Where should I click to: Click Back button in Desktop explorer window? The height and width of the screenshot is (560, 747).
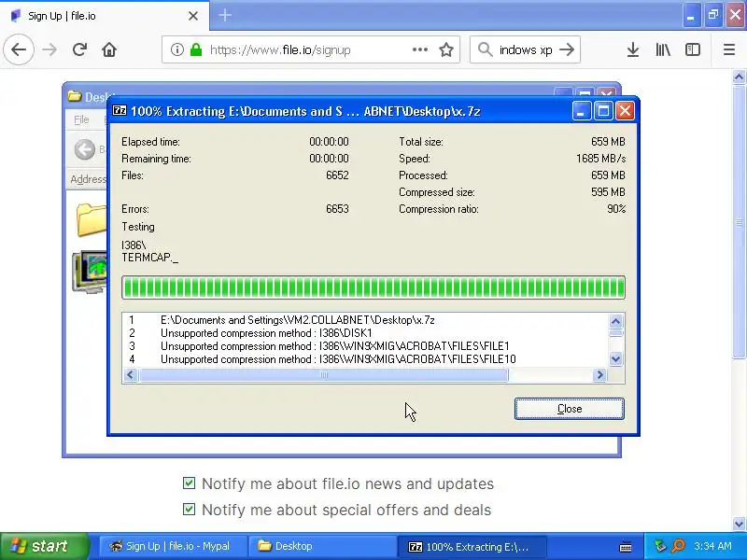point(85,149)
